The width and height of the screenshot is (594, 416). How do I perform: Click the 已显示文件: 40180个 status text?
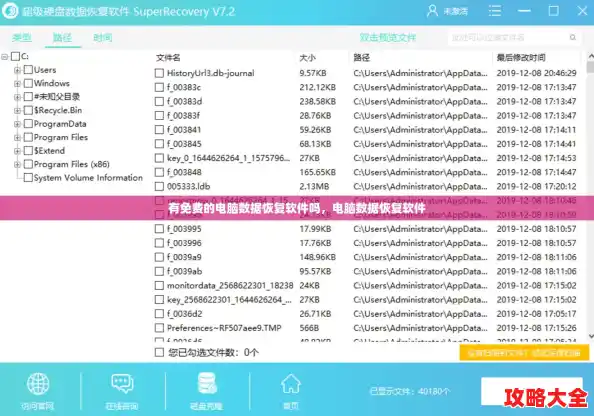pos(410,391)
